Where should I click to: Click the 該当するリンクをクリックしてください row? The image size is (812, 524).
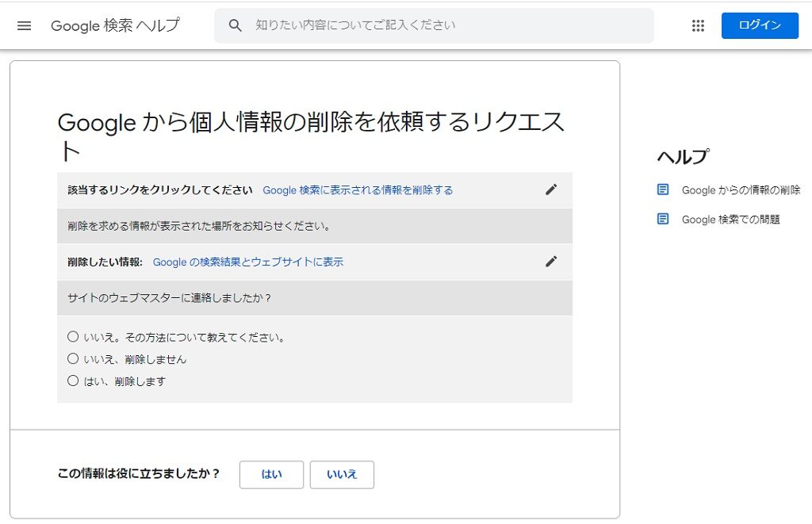pyautogui.click(x=160, y=190)
